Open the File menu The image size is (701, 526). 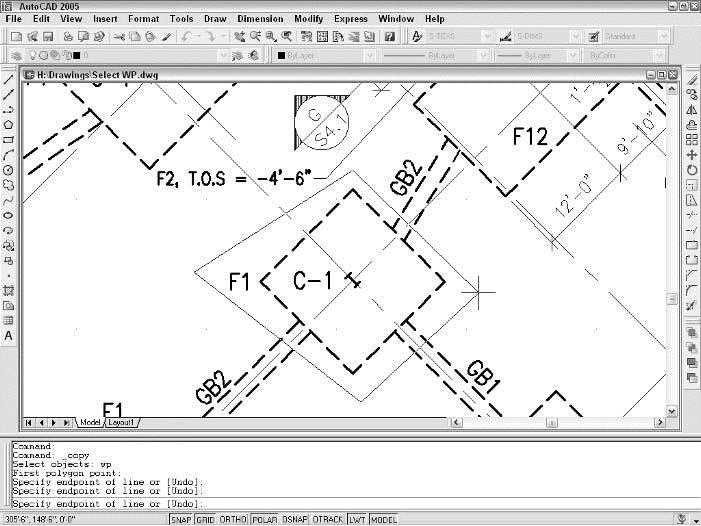coord(13,19)
